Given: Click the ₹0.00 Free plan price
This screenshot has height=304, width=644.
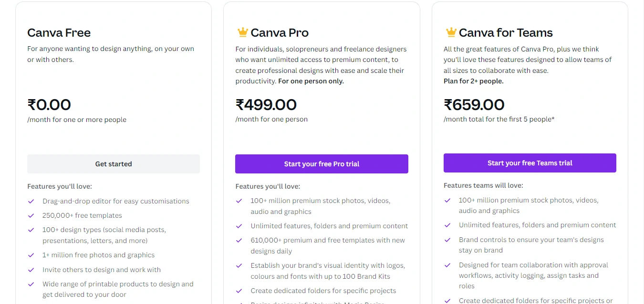Looking at the screenshot, I should tap(49, 104).
